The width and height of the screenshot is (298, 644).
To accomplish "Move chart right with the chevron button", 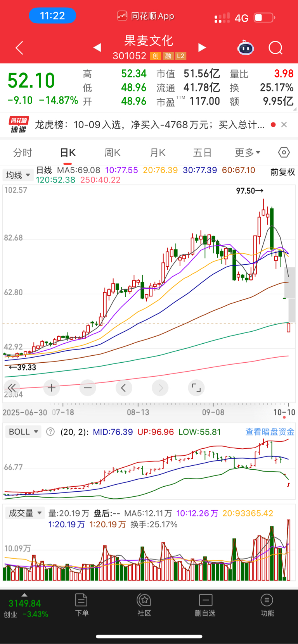I will [160, 387].
